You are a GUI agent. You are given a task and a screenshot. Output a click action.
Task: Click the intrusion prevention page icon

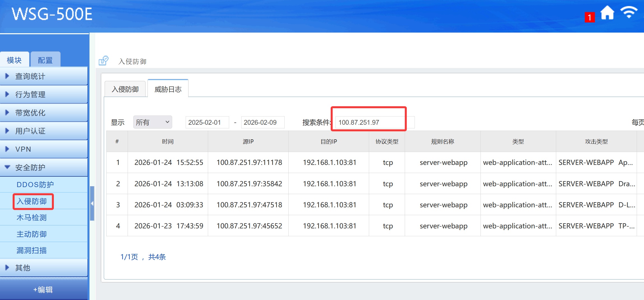[x=104, y=61]
